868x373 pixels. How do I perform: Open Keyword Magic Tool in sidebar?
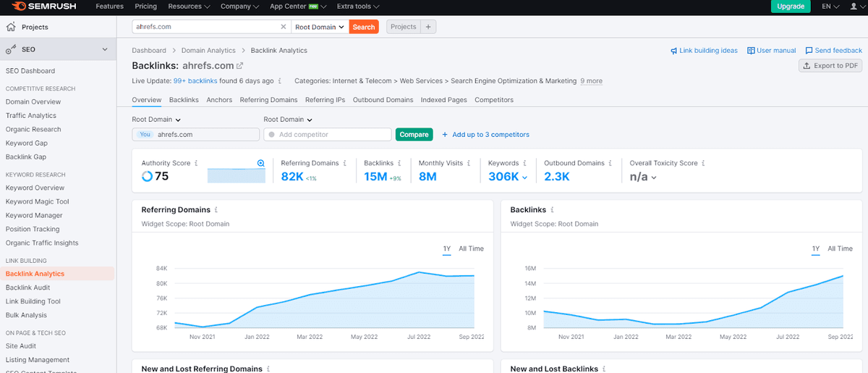pyautogui.click(x=38, y=201)
